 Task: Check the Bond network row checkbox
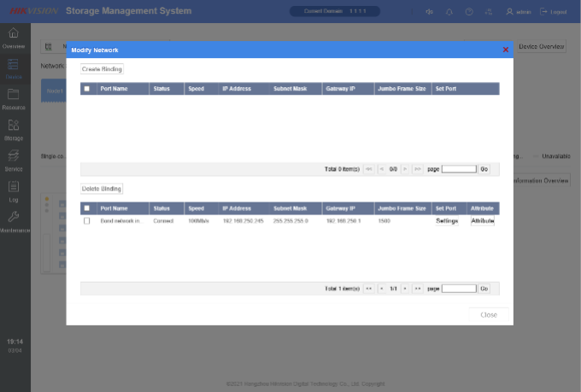coord(86,221)
